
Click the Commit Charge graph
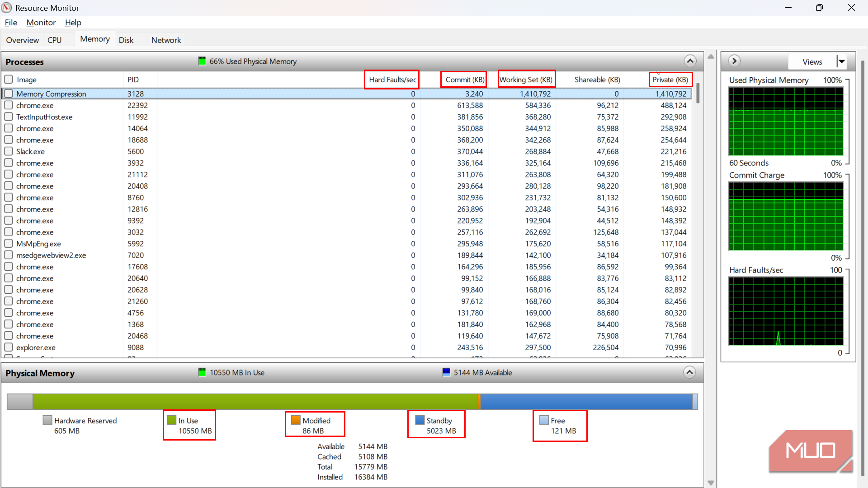click(x=786, y=216)
